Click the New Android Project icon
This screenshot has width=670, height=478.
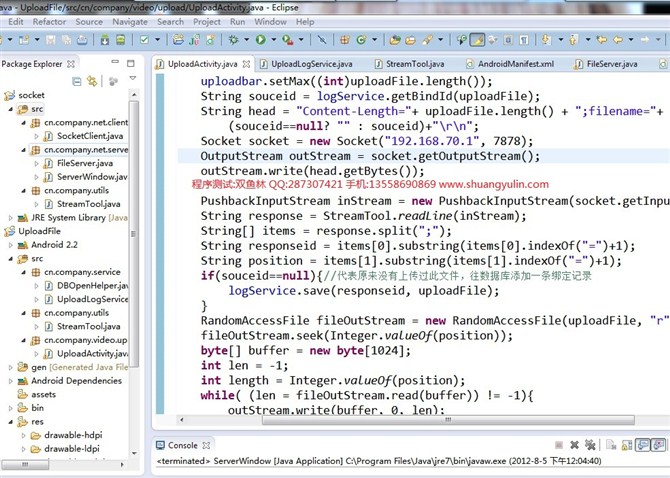click(178, 40)
